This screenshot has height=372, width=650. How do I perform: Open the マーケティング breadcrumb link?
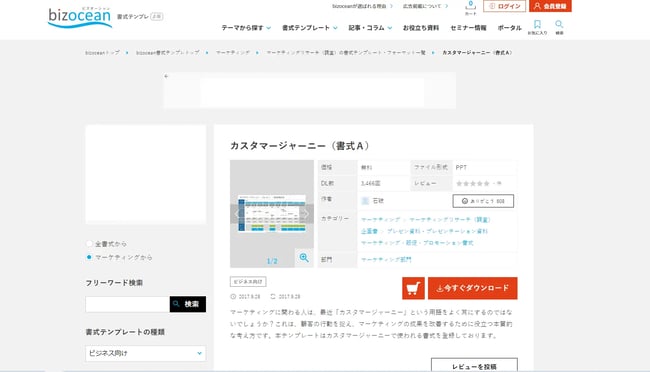(x=233, y=53)
